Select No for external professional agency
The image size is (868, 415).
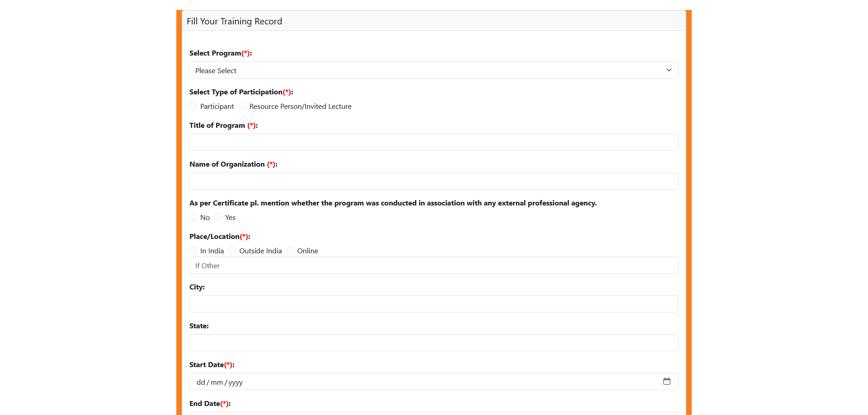click(x=193, y=217)
